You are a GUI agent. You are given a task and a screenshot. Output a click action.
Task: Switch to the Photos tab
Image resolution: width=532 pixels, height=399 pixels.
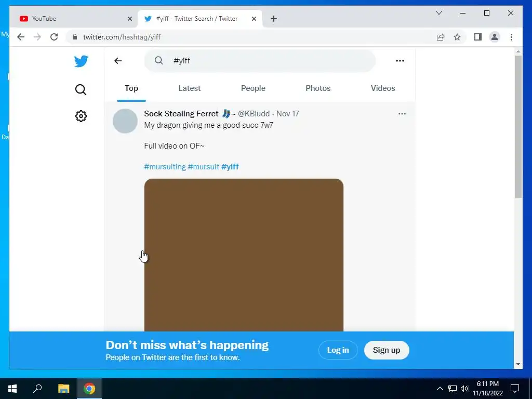point(318,88)
